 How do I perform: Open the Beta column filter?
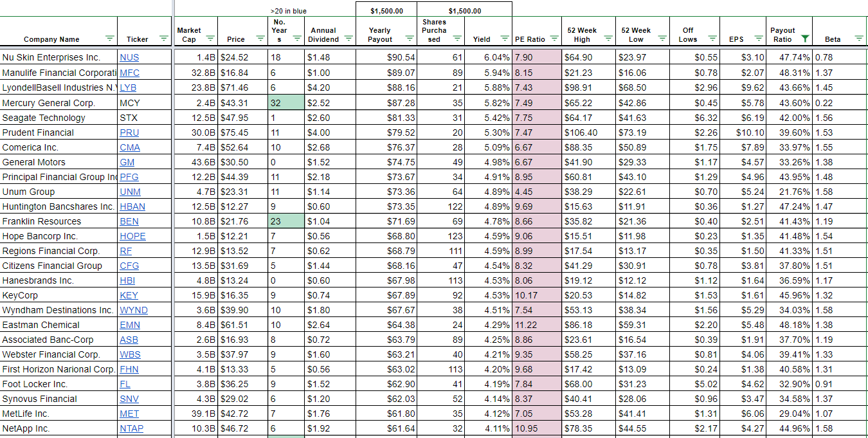(858, 39)
